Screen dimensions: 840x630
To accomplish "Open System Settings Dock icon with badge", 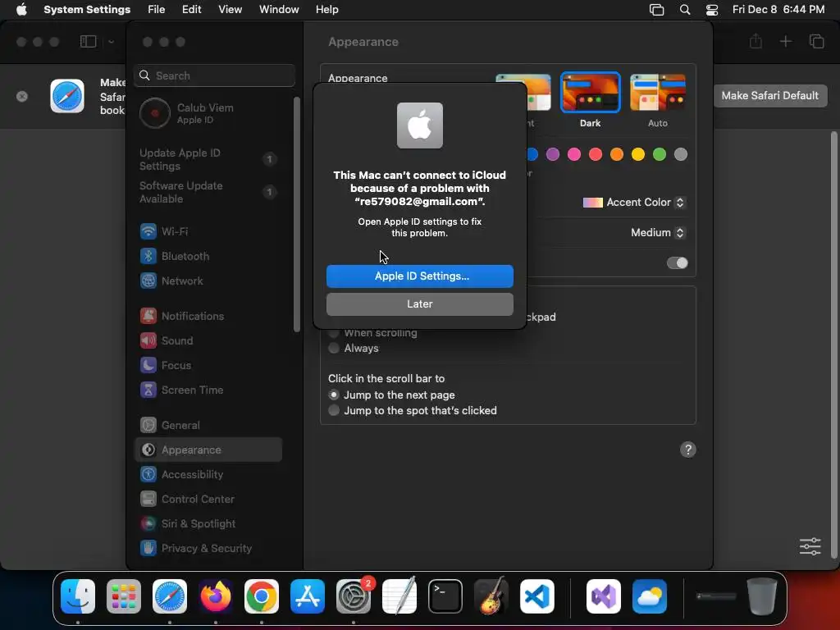I will [x=354, y=596].
